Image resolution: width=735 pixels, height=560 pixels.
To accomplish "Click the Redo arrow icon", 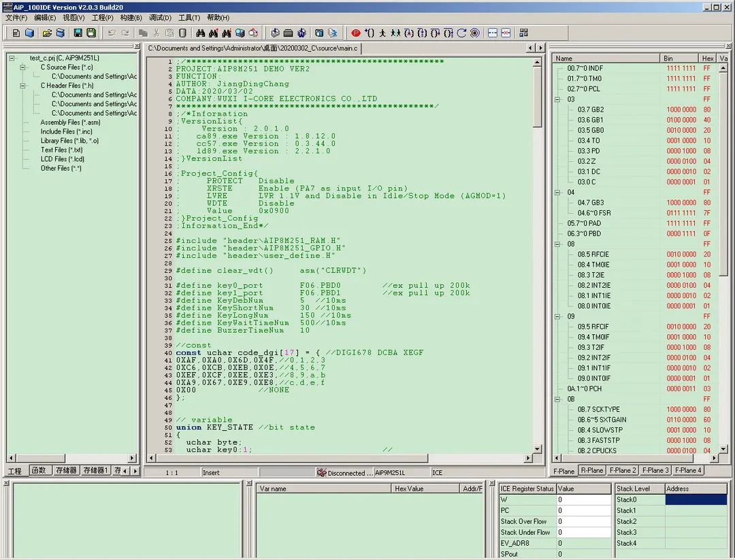I will point(125,33).
